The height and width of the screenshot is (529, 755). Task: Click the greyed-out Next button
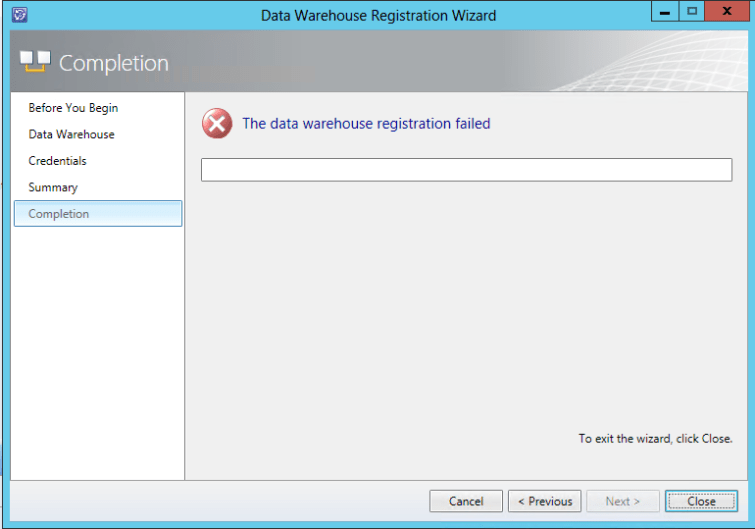coord(623,501)
